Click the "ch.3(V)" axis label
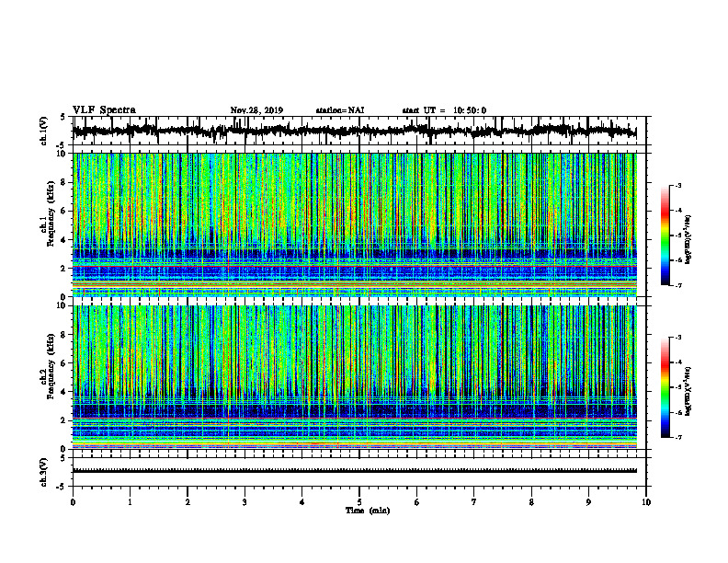728x563 pixels. click(x=44, y=472)
